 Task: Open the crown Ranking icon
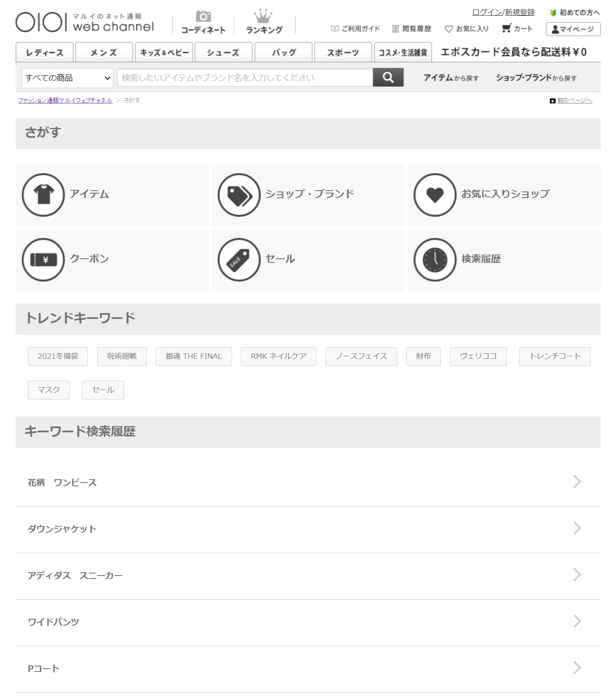(263, 17)
